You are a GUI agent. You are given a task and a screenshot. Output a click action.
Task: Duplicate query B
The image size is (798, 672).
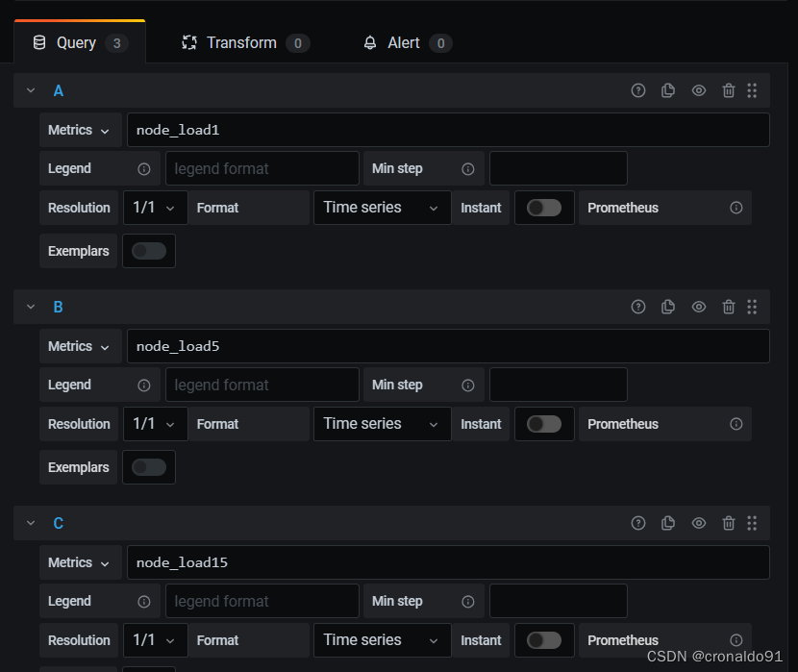click(668, 307)
